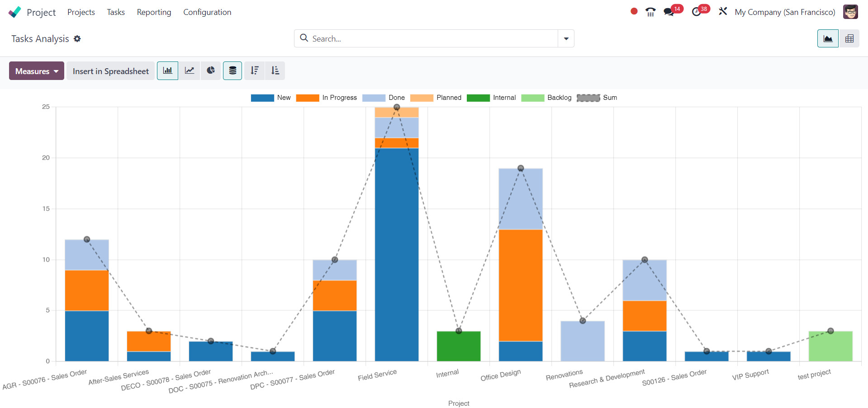
Task: Open the user avatar menu
Action: (x=850, y=12)
